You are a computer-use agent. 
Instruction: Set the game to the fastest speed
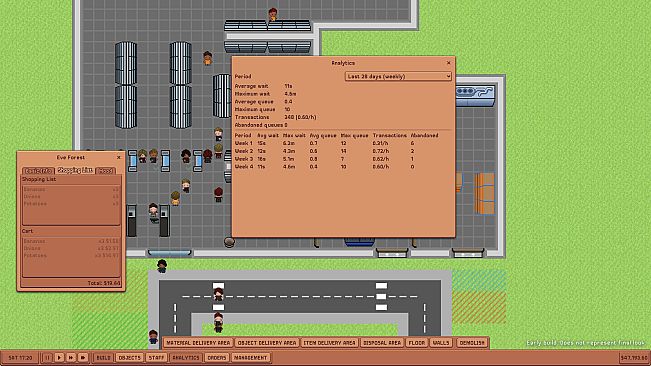point(83,357)
